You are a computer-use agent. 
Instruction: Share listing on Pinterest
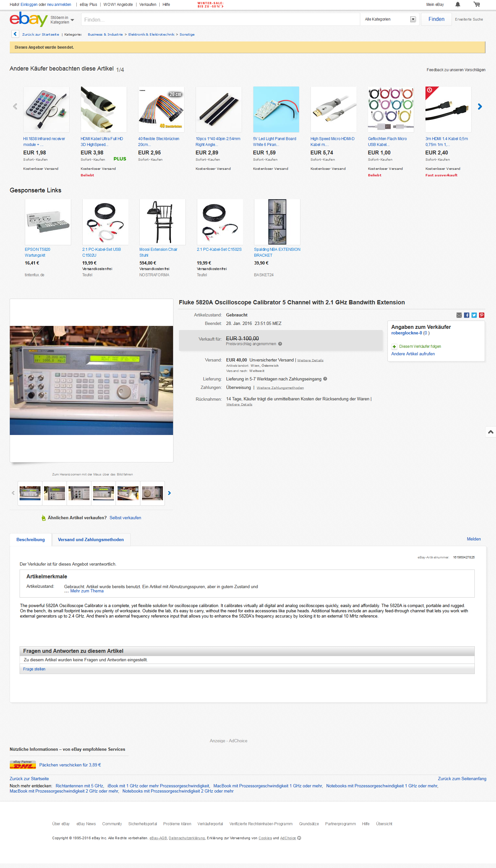481,315
